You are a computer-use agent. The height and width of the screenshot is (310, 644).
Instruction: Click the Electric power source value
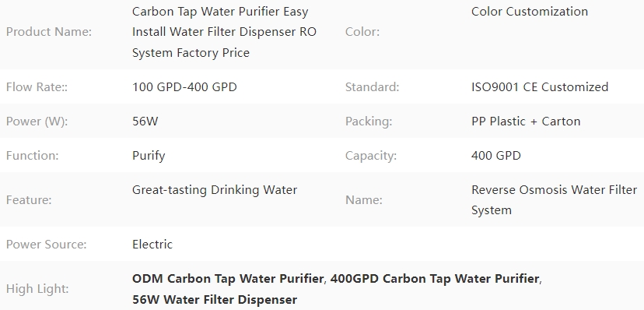[x=152, y=245]
